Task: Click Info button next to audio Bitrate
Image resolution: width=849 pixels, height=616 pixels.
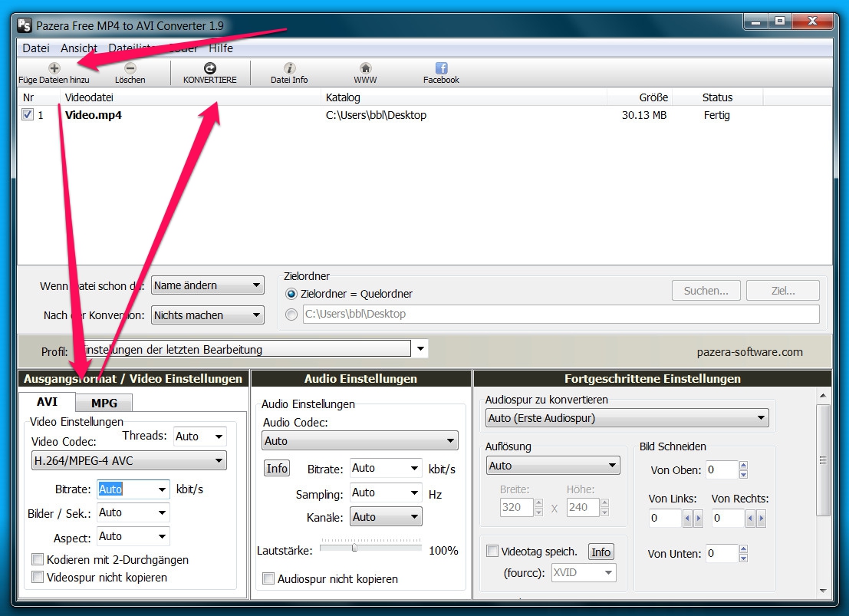Action: 277,468
